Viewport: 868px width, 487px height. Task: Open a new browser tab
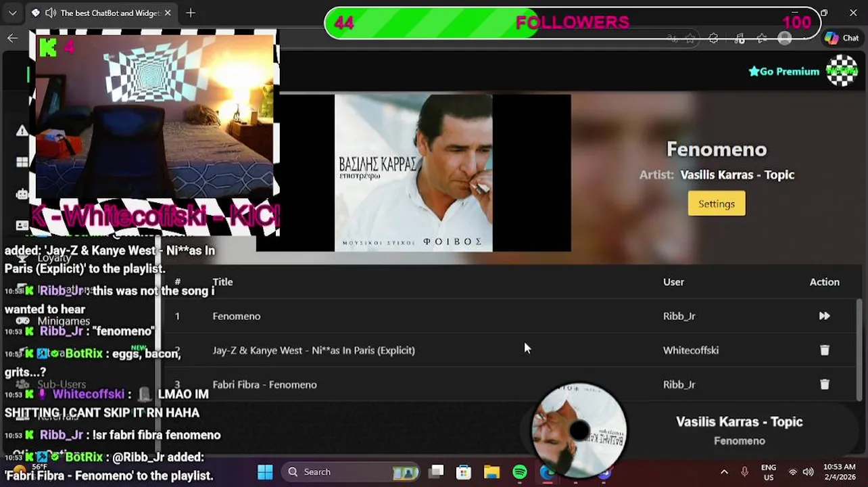(191, 13)
